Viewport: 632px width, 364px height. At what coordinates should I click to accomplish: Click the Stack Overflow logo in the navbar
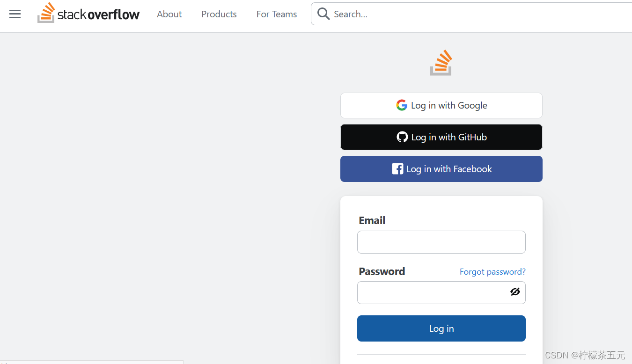[x=88, y=13]
